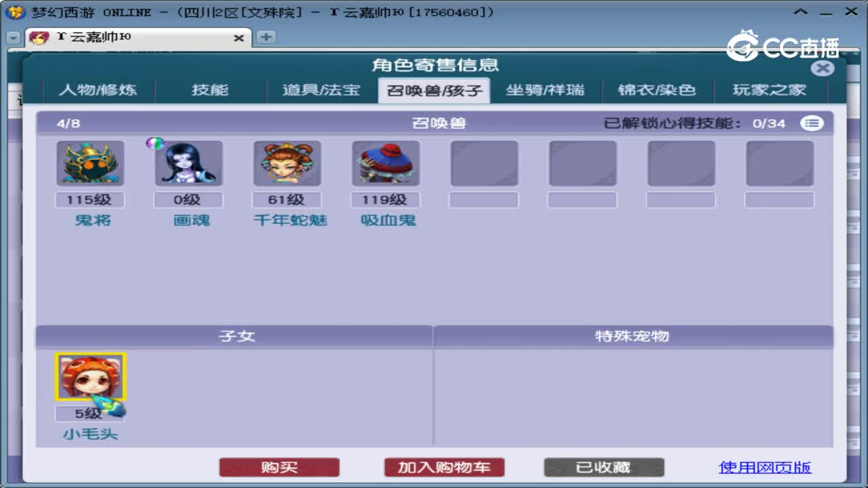Click the 115级 level label
Image resolution: width=868 pixels, height=488 pixels.
click(x=90, y=200)
